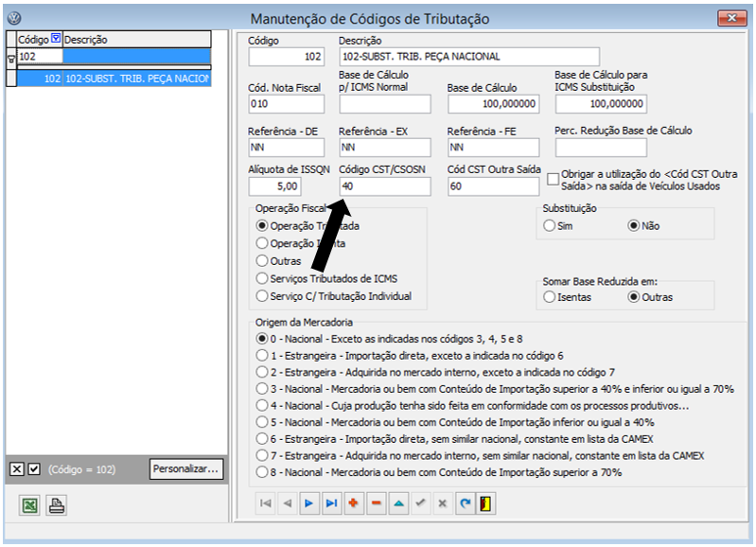
Task: Focus Base de Cálculo p/ ICMS Normal field
Action: click(385, 104)
